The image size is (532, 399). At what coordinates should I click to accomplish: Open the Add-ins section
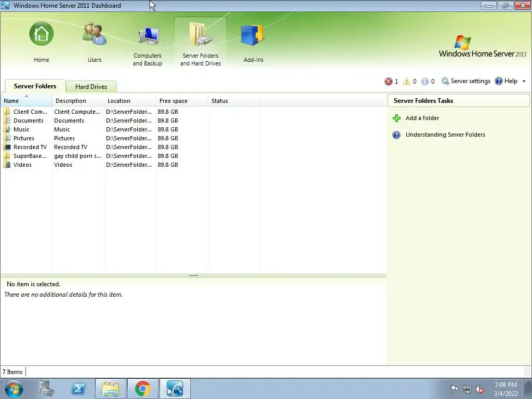point(252,35)
